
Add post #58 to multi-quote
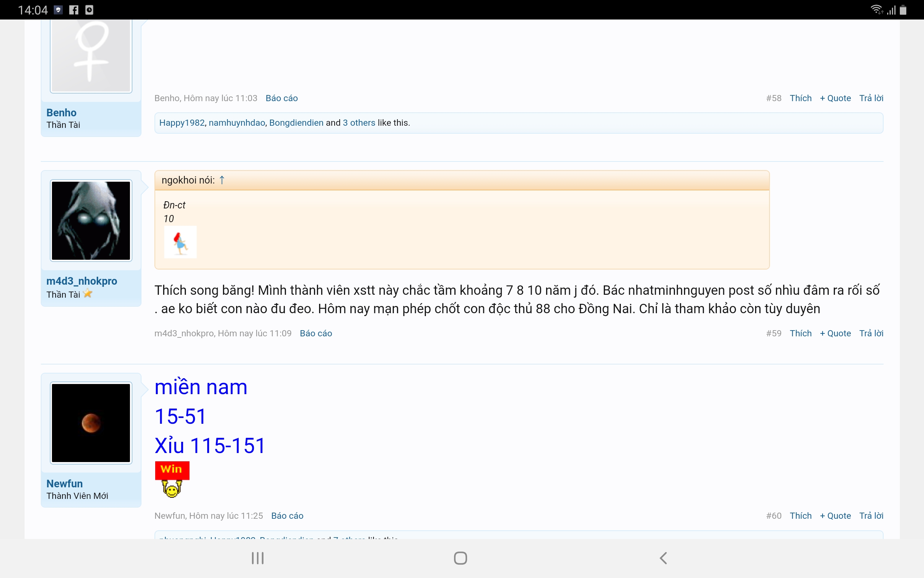[836, 98]
